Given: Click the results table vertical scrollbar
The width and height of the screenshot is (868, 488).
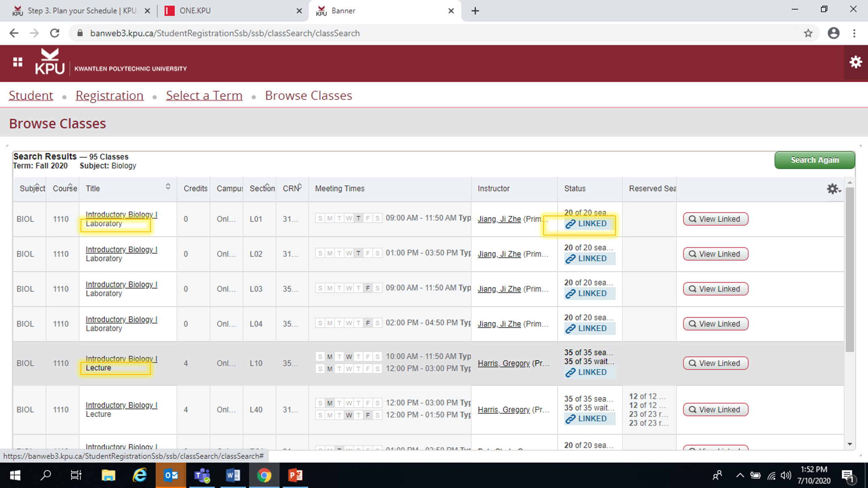Looking at the screenshot, I should tap(850, 268).
